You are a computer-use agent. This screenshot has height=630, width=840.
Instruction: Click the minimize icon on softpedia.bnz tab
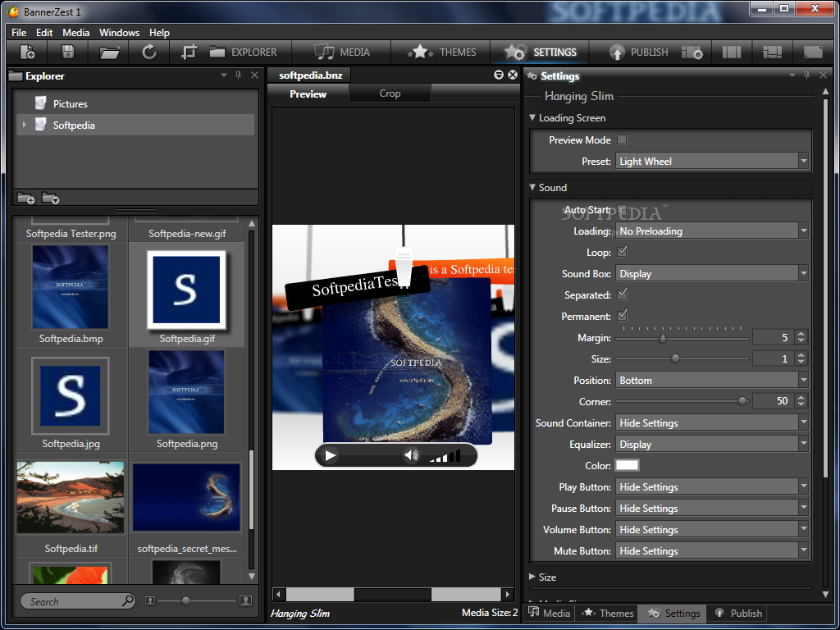coord(499,75)
